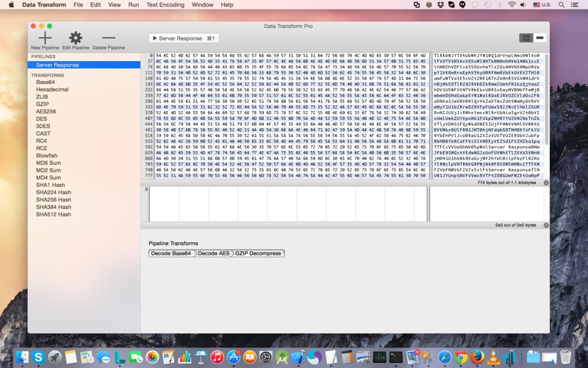Open Photos app in the Dock
This screenshot has width=588, height=368.
point(152,357)
